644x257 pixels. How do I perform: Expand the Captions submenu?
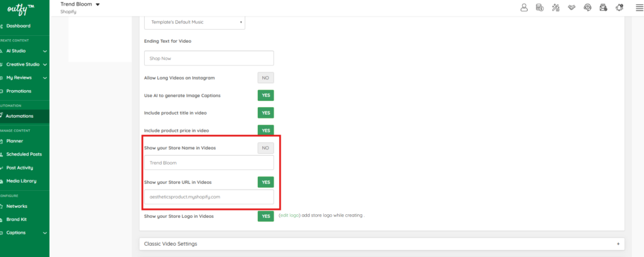pyautogui.click(x=45, y=232)
